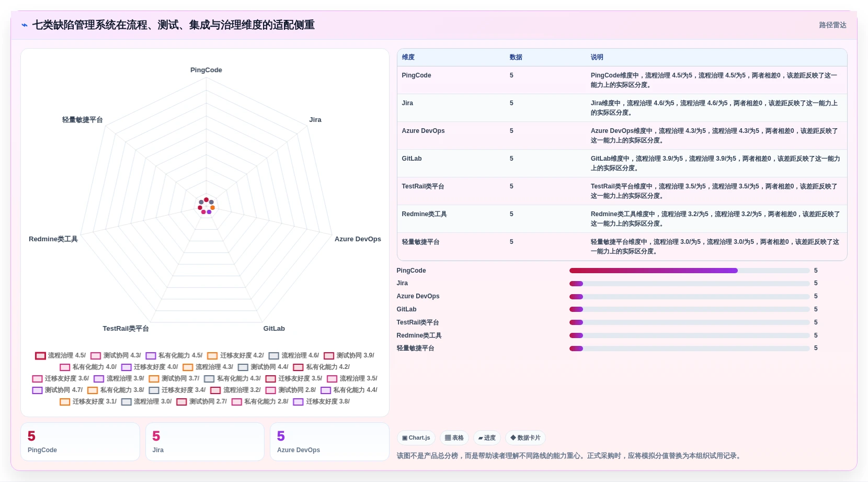Click the 流程治理 3.5/ legend swatch
Viewport: 868px width, 482px height.
[332, 379]
